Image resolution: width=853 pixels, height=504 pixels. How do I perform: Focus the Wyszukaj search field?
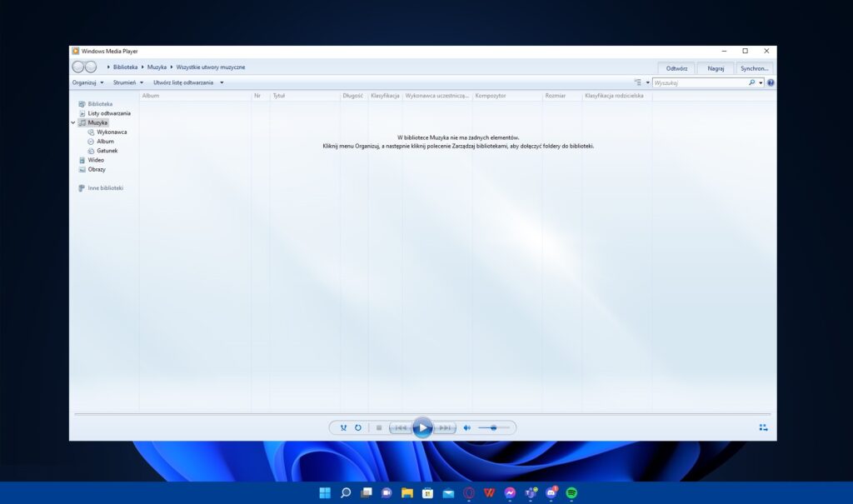pyautogui.click(x=700, y=82)
